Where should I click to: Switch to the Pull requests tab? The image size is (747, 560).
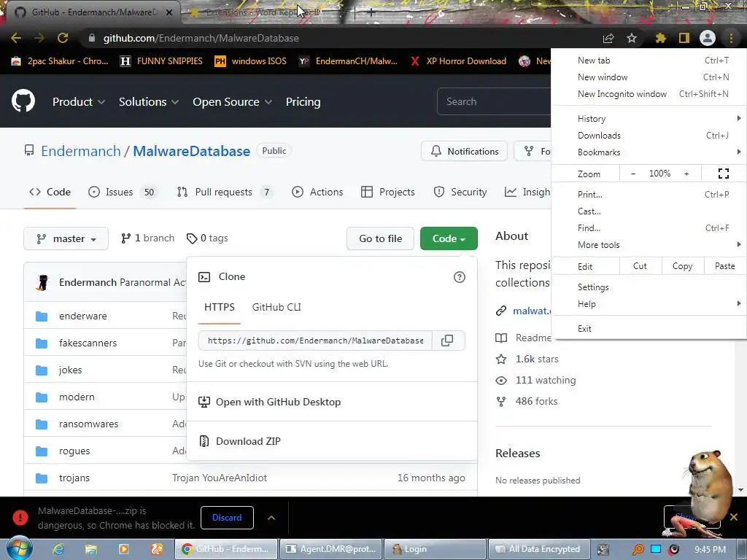(224, 192)
